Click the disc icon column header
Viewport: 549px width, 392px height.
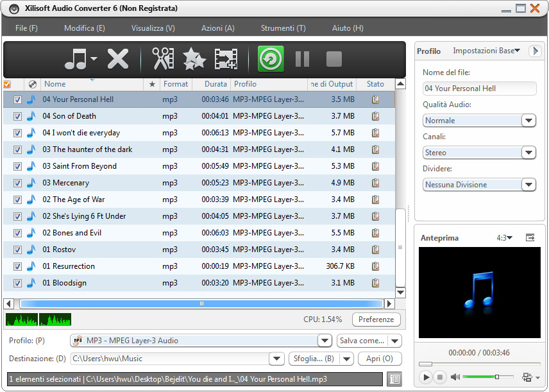tap(33, 84)
